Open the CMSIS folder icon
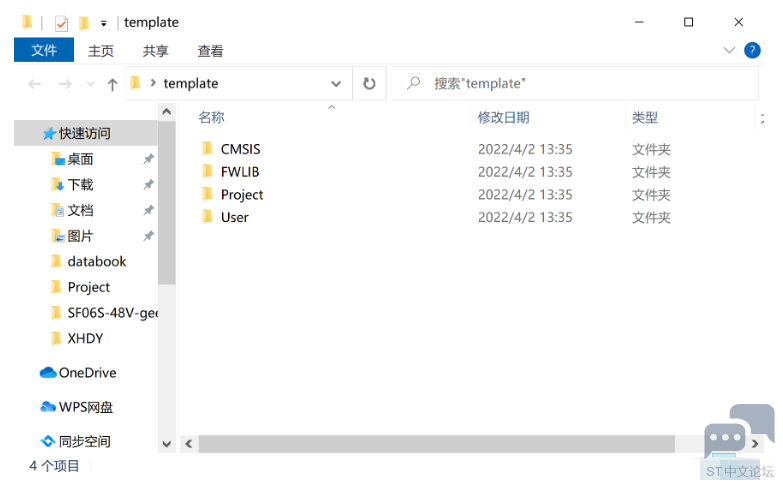This screenshot has height=487, width=783. pos(208,149)
